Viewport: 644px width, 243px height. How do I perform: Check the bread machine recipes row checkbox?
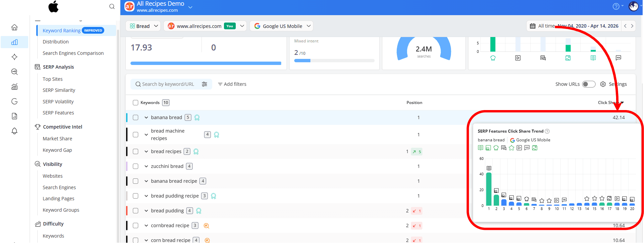point(136,135)
